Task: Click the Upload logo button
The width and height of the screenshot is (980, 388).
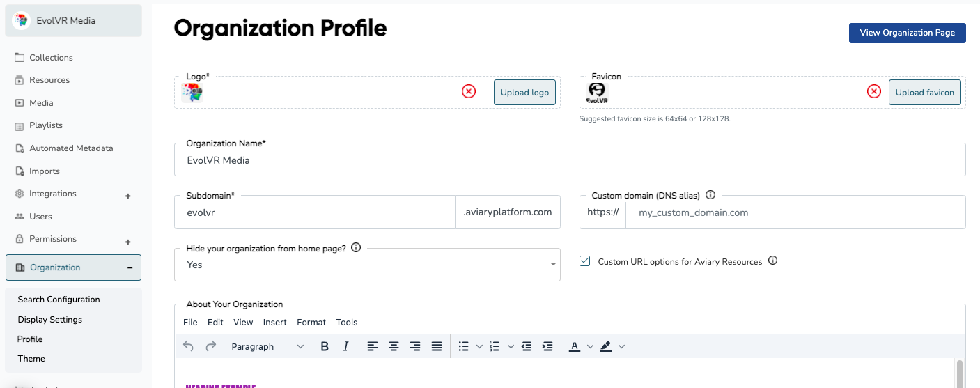Action: pyautogui.click(x=524, y=92)
